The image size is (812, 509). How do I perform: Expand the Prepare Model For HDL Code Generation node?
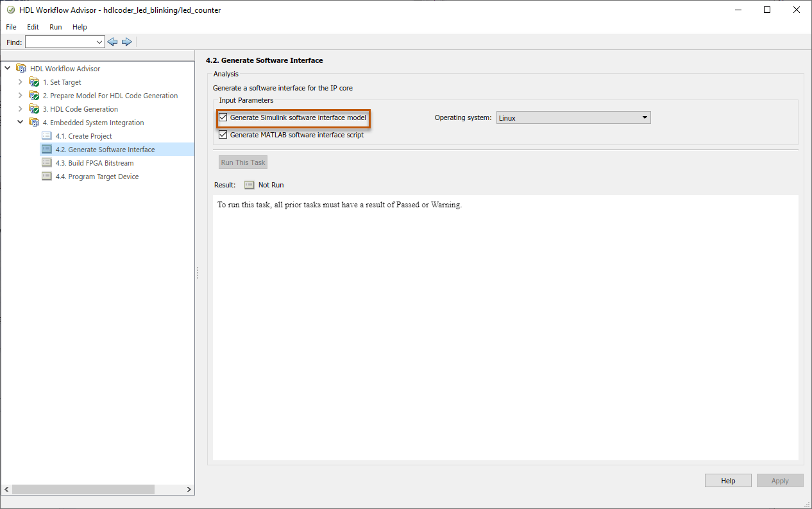click(20, 96)
